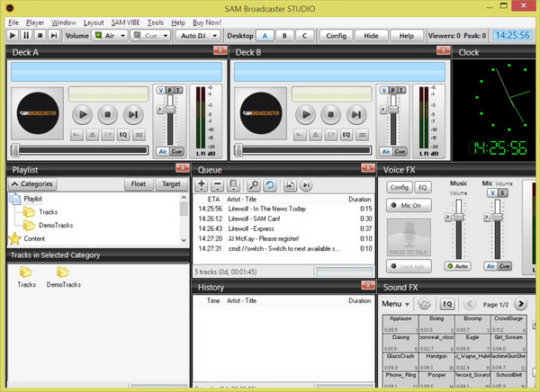Image resolution: width=540 pixels, height=392 pixels.
Task: Toggle the Air output on Deck A
Action: click(163, 151)
